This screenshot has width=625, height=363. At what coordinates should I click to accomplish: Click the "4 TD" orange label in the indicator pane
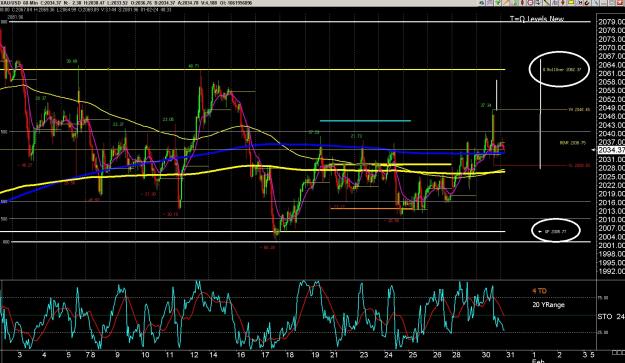click(539, 291)
